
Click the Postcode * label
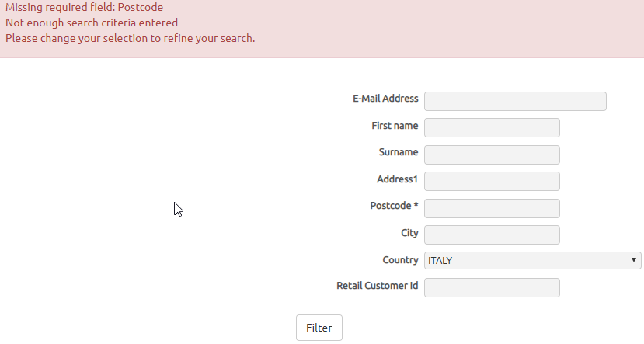(394, 206)
